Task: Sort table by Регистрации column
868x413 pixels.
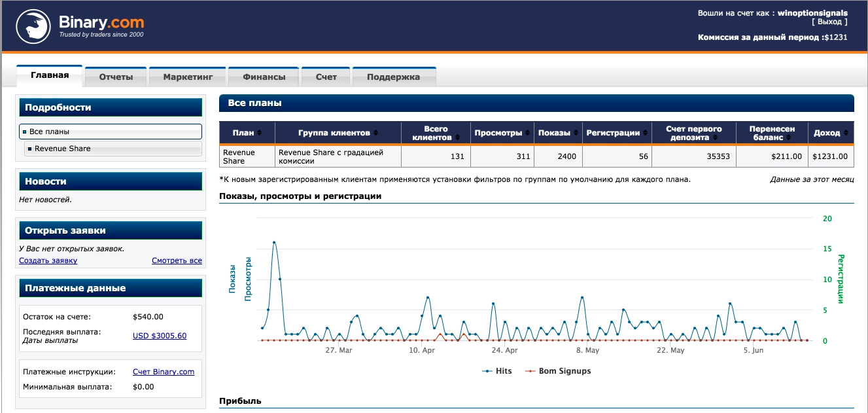Action: point(644,133)
